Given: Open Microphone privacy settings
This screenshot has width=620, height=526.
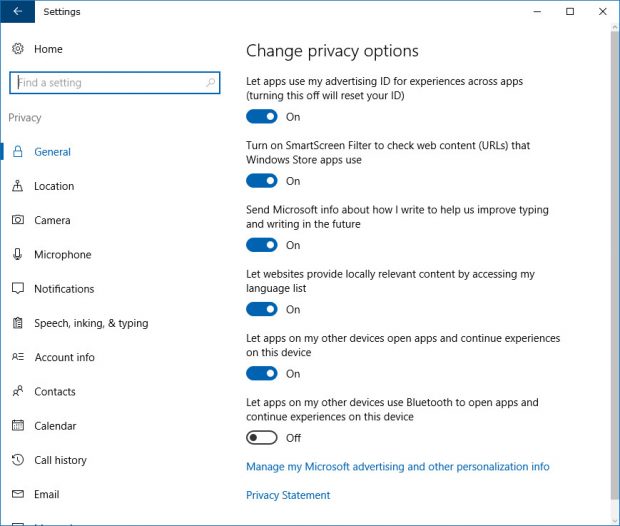Looking at the screenshot, I should click(x=62, y=255).
